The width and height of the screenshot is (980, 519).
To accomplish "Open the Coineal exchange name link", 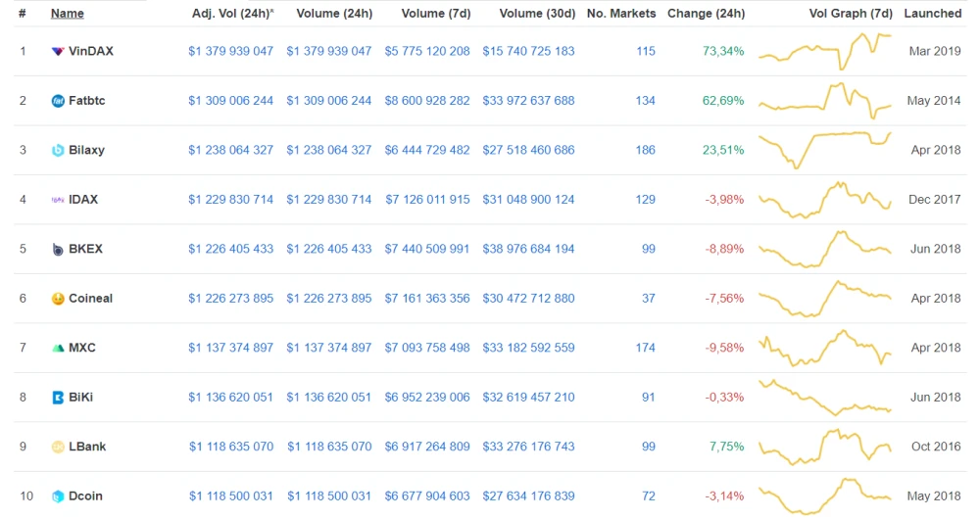I will coord(90,298).
